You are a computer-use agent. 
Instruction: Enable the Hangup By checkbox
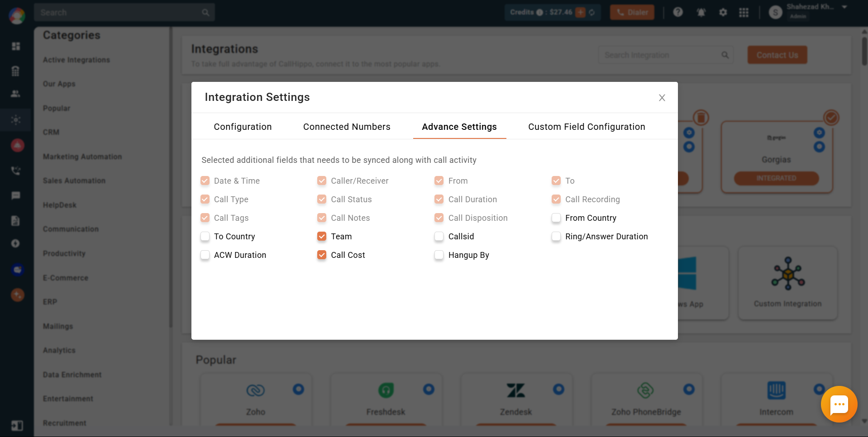(439, 255)
